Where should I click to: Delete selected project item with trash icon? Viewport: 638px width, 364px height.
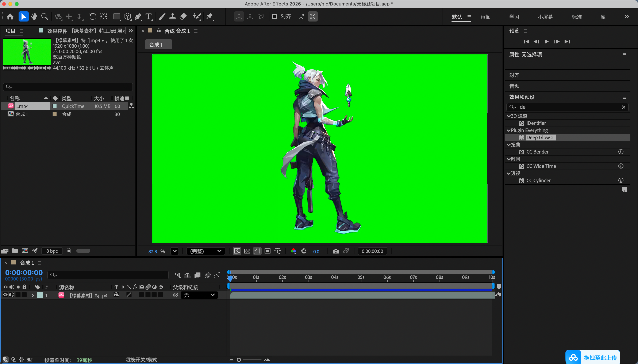[x=69, y=251]
